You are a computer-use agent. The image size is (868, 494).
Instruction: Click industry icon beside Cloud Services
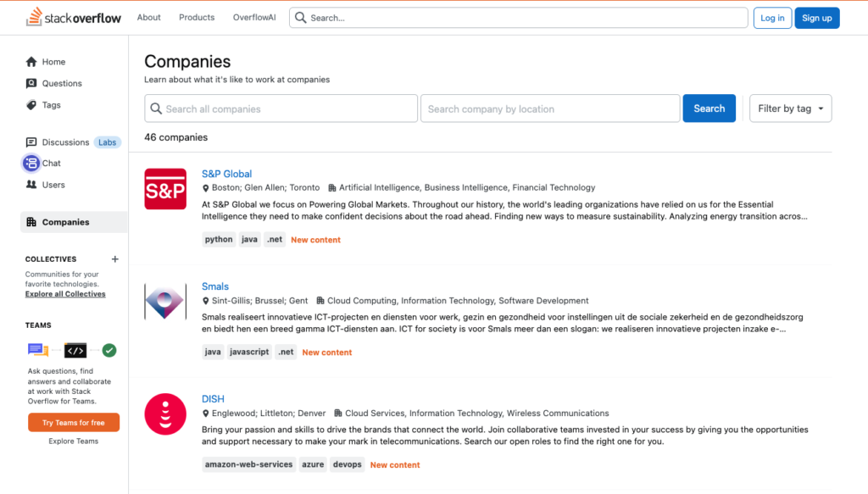coord(337,413)
